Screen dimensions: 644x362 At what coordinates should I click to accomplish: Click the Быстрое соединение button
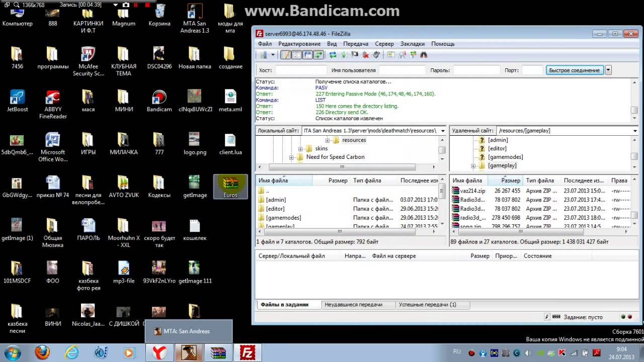pos(574,70)
